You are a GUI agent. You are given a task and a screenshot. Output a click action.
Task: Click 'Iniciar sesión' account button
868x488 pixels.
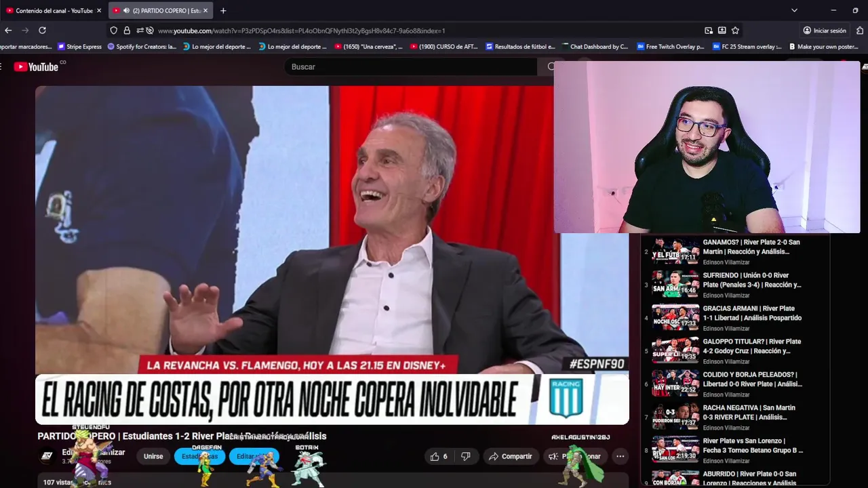click(825, 30)
